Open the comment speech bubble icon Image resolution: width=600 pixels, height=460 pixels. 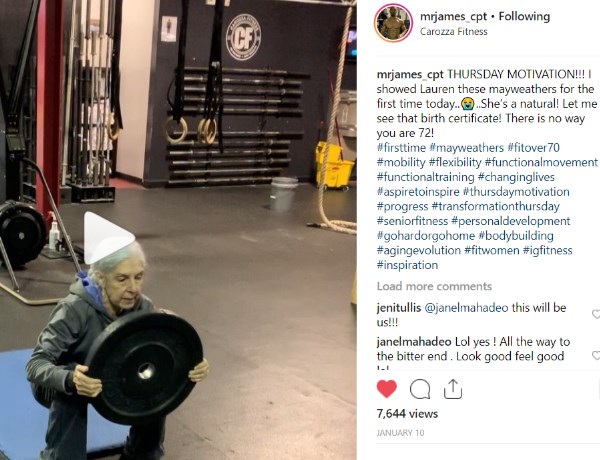click(x=420, y=389)
